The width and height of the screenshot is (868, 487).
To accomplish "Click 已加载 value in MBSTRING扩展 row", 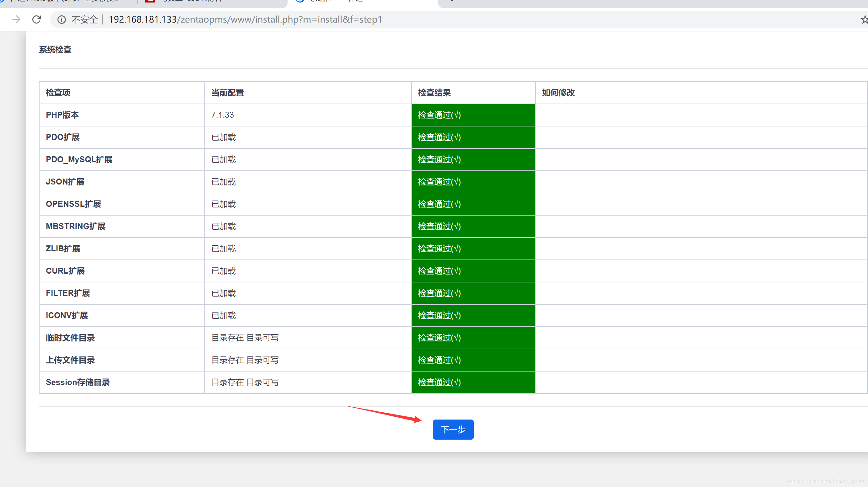I will (x=224, y=226).
